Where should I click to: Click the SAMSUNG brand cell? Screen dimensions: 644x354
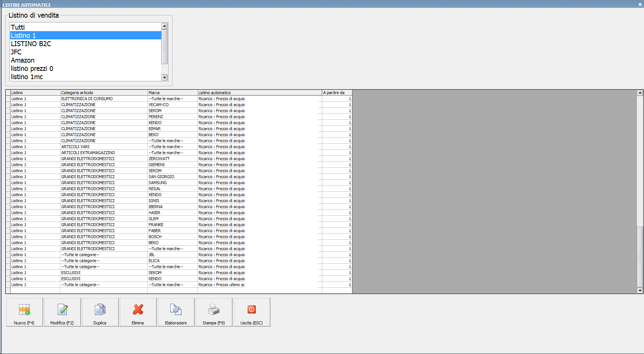173,183
